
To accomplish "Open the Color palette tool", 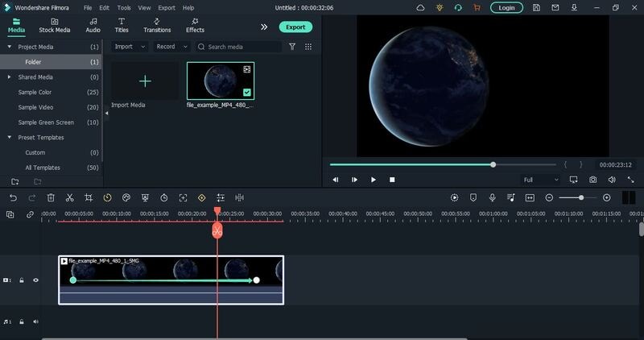I will tap(126, 197).
